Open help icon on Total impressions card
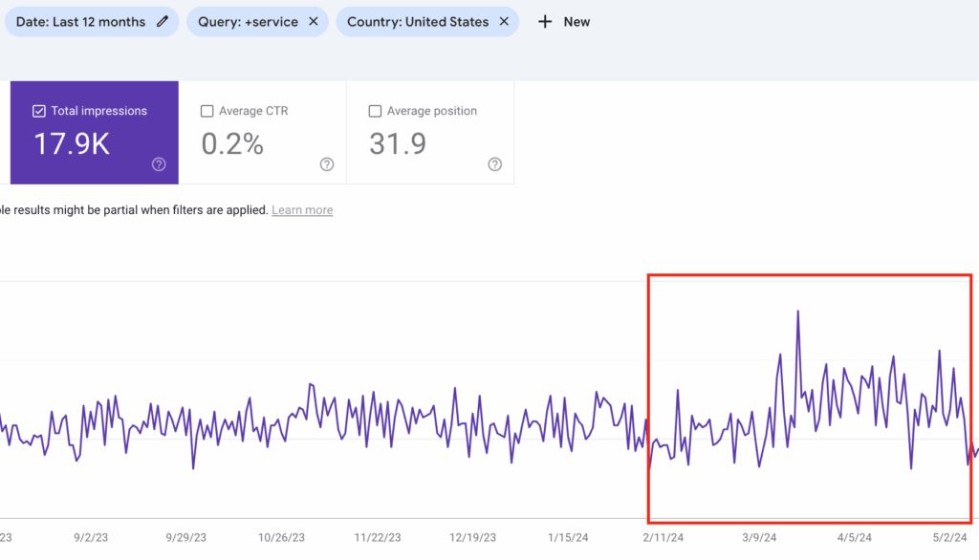The width and height of the screenshot is (979, 560). point(159,164)
